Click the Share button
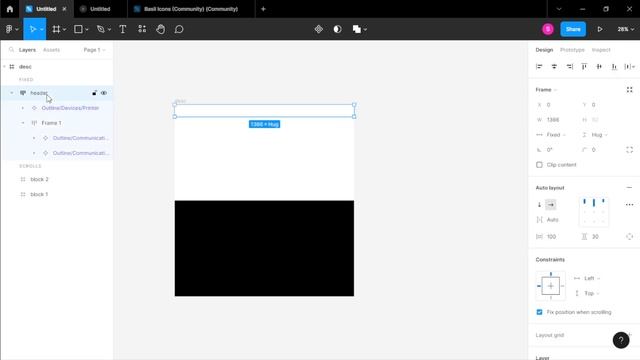 point(573,29)
